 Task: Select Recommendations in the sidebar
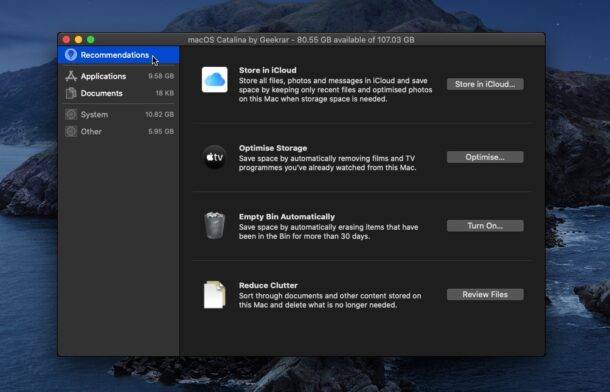click(x=119, y=55)
